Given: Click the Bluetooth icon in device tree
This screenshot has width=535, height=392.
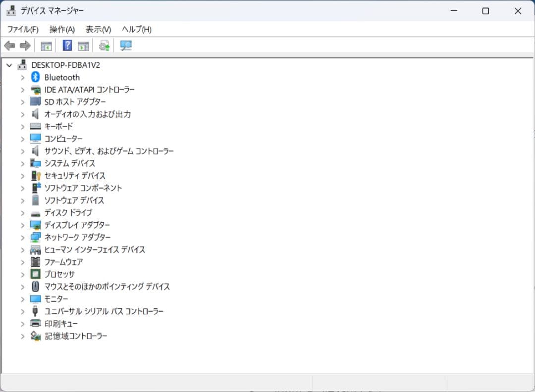Looking at the screenshot, I should click(35, 77).
